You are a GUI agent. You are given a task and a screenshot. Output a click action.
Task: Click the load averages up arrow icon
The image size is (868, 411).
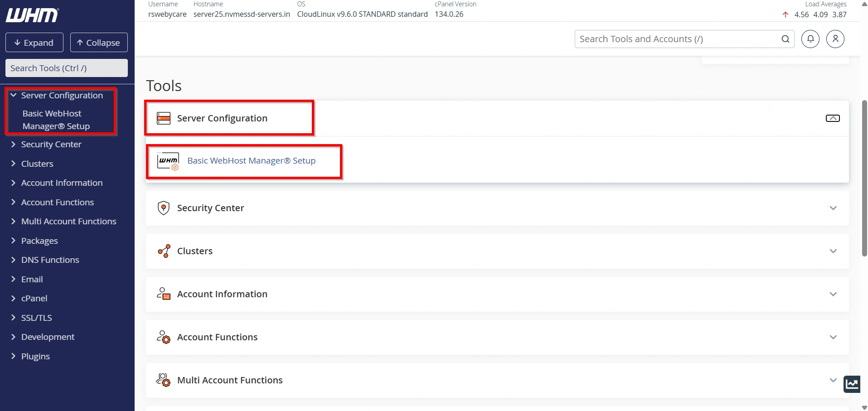(786, 15)
